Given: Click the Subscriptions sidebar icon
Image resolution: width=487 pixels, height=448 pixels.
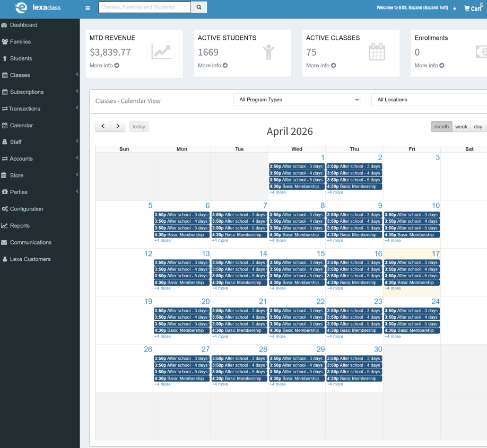Looking at the screenshot, I should (5, 92).
